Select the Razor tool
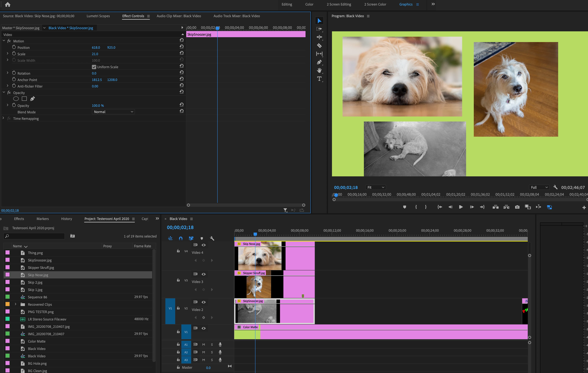 [319, 45]
